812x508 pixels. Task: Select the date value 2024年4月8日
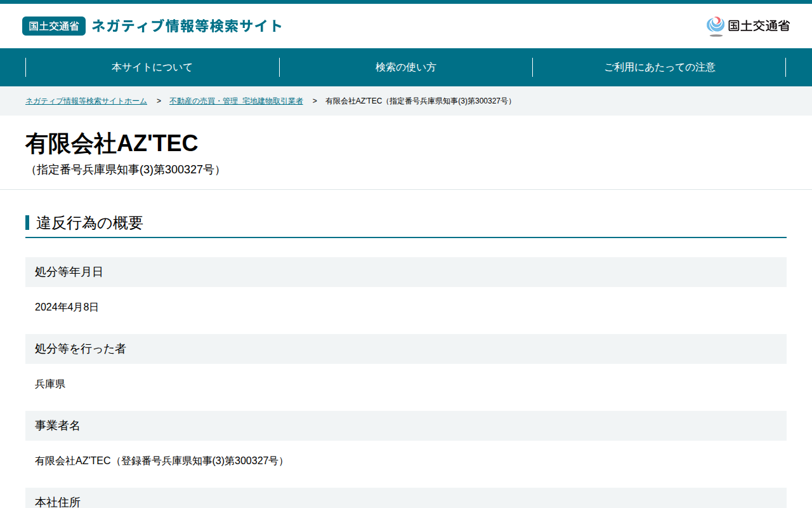coord(67,307)
